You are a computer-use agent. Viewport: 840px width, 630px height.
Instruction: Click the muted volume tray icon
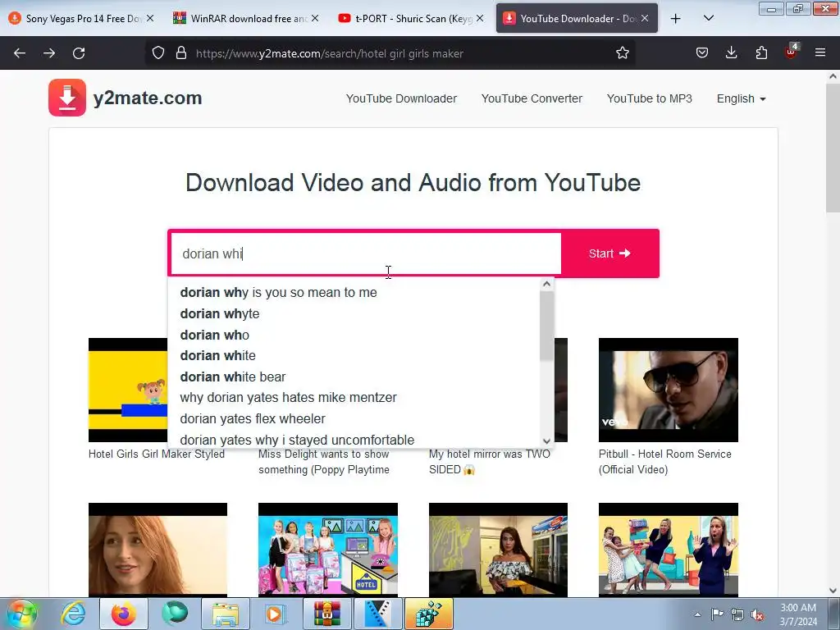point(757,615)
